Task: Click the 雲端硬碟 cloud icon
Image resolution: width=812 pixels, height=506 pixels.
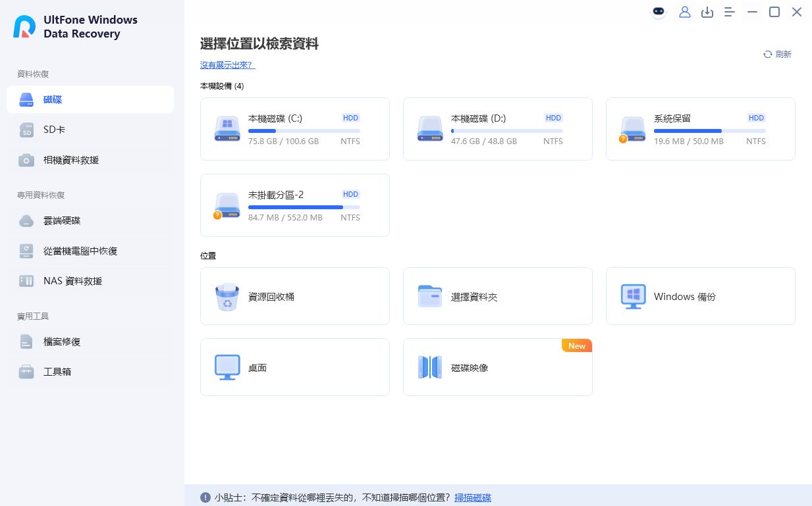Action: tap(26, 220)
